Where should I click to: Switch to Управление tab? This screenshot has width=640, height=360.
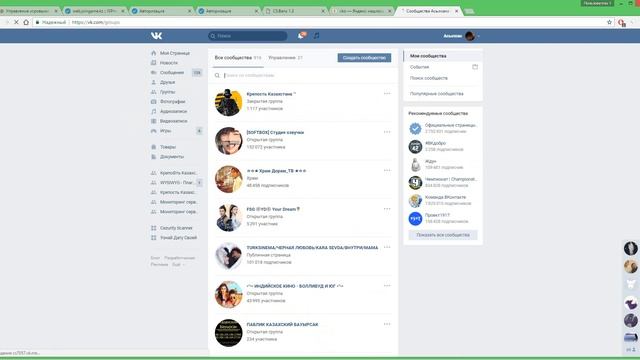tap(285, 58)
